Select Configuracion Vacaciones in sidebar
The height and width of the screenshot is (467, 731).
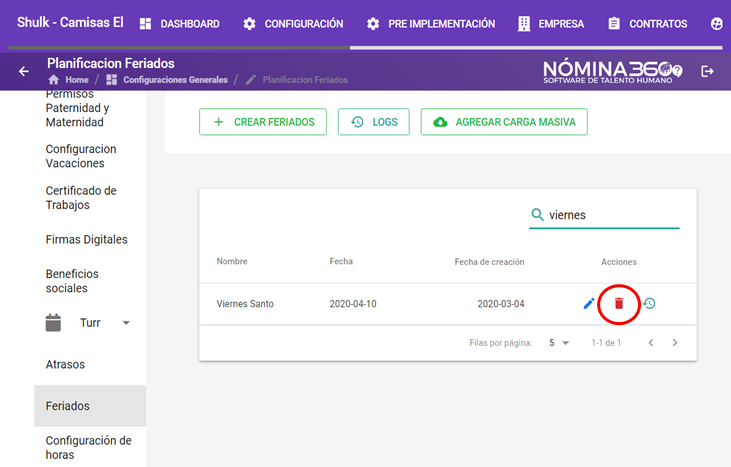point(81,156)
